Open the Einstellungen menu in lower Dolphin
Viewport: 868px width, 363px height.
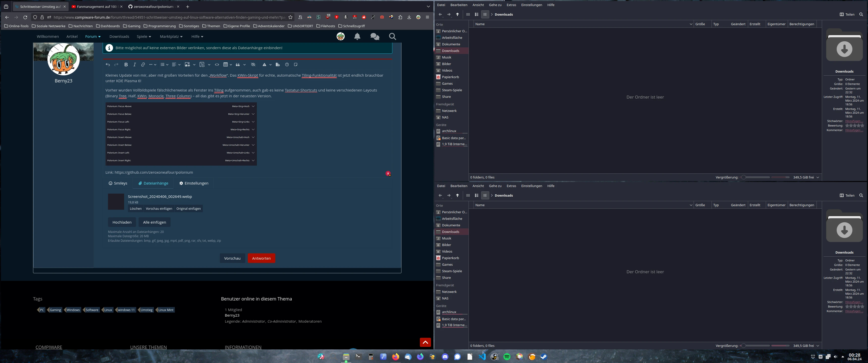[531, 186]
